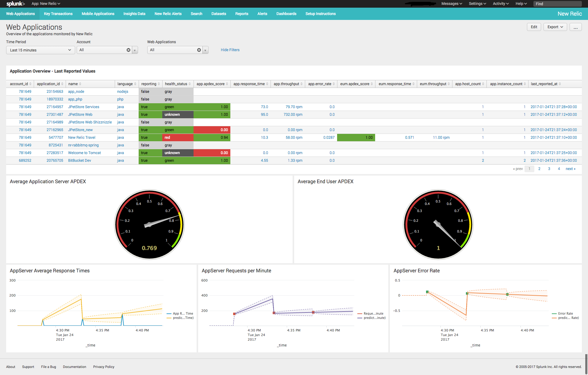Open the Export dropdown

coord(555,27)
